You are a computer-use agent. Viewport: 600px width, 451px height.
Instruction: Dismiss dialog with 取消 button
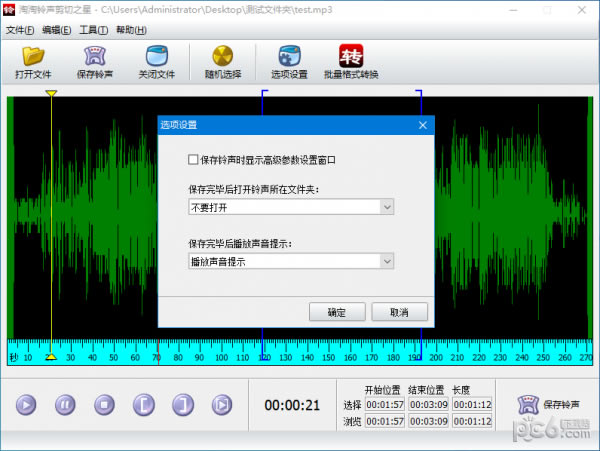coord(399,312)
